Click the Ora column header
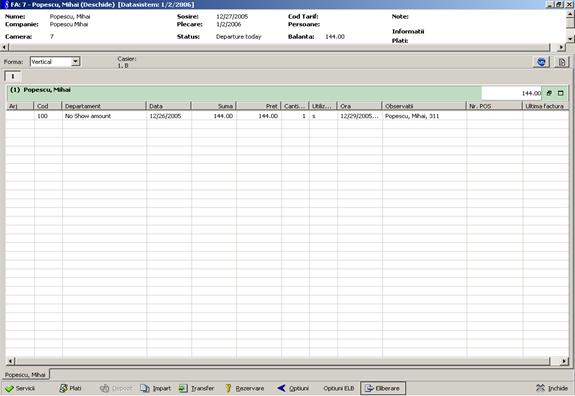 [x=359, y=106]
